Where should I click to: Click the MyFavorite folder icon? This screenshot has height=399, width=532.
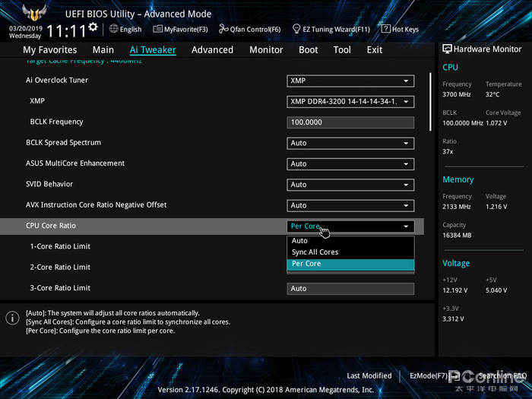point(157,29)
